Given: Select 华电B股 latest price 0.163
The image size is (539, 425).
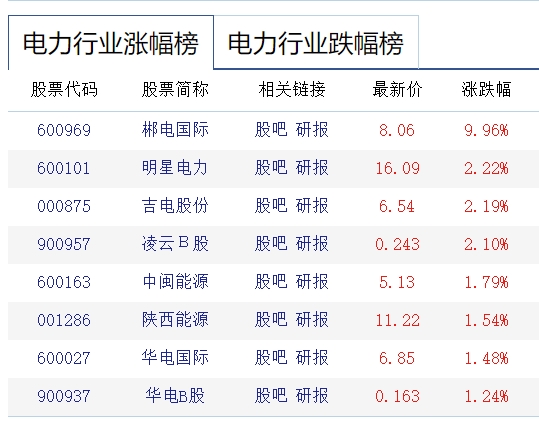Looking at the screenshot, I should pyautogui.click(x=397, y=396).
